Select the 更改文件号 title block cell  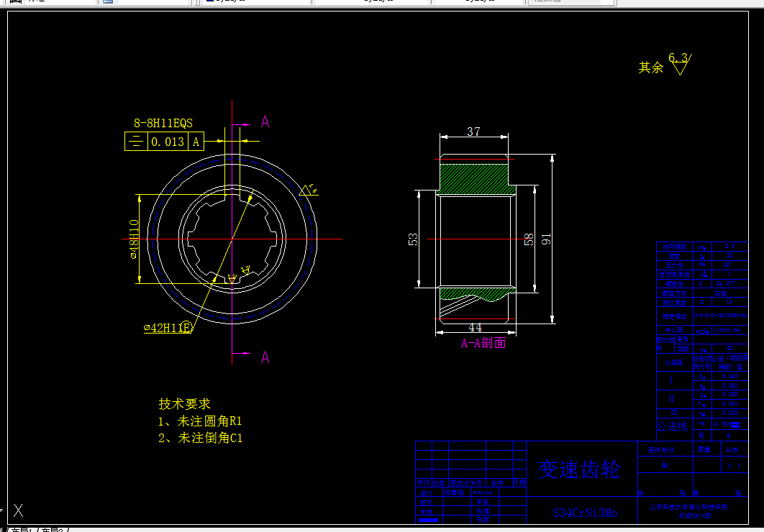point(466,483)
